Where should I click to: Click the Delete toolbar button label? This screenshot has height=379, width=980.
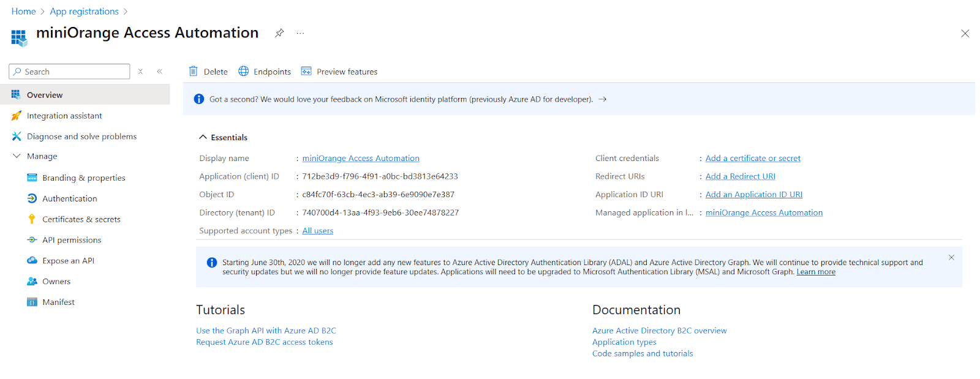click(x=216, y=72)
